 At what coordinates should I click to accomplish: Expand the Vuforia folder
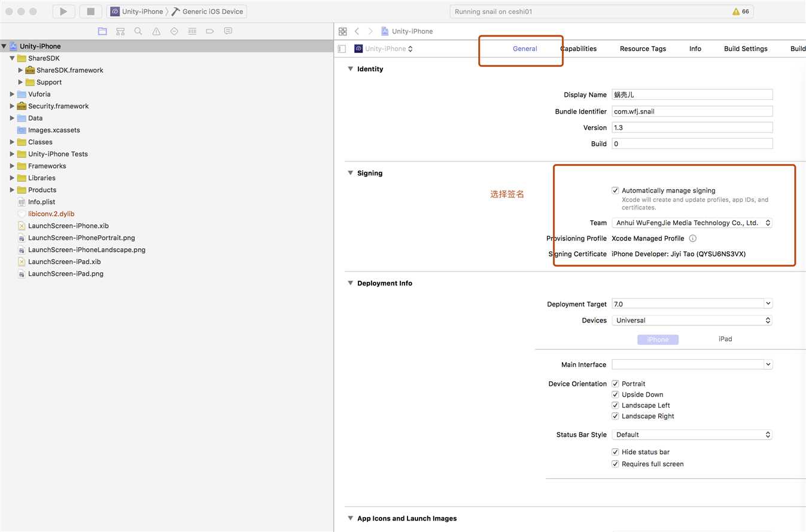click(12, 94)
